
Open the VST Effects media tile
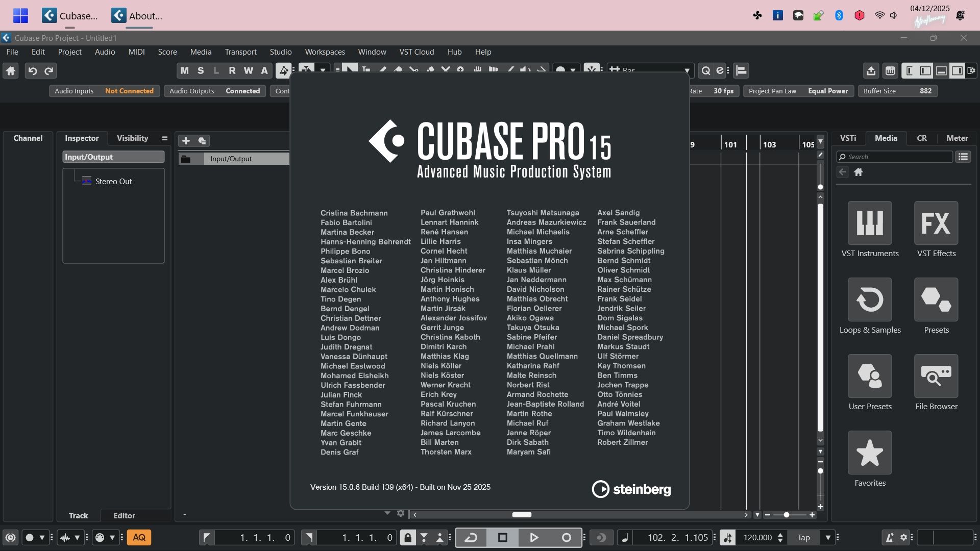936,223
